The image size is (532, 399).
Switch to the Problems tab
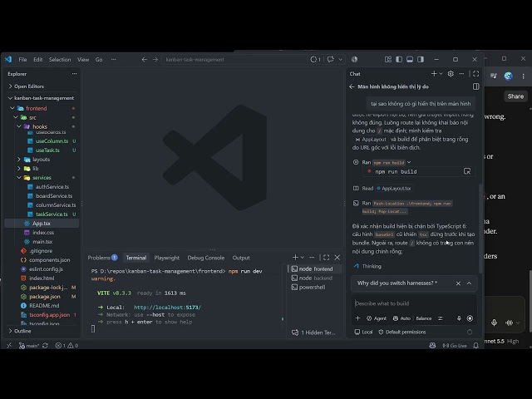(x=102, y=258)
